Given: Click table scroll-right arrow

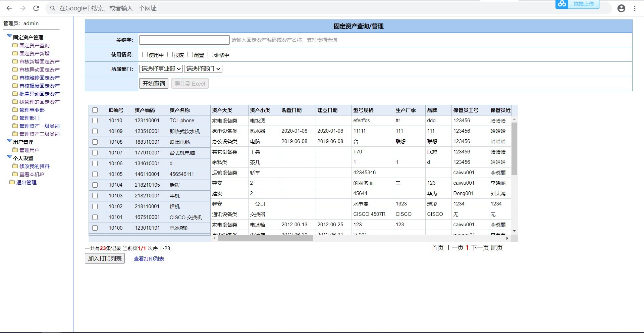Looking at the screenshot, I should [507, 238].
